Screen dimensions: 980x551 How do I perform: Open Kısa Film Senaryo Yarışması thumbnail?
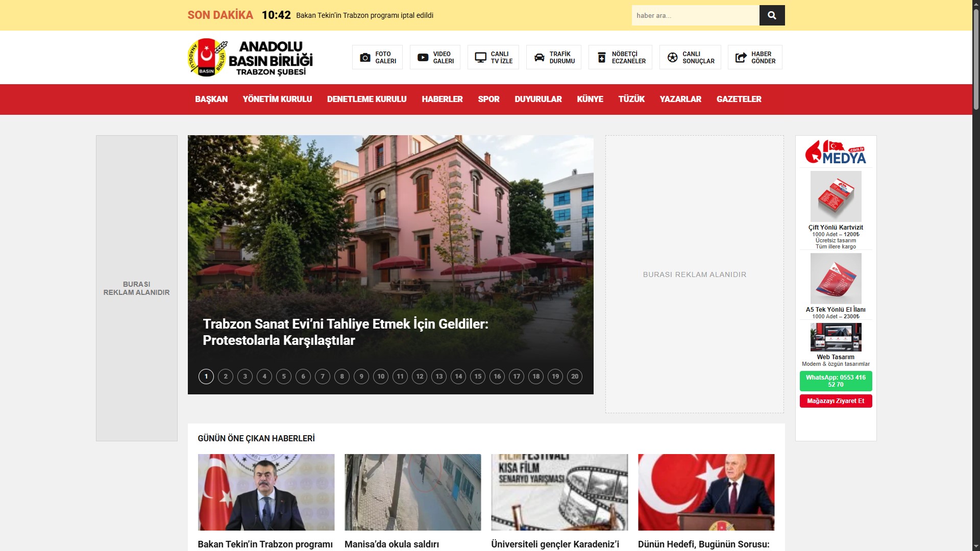559,492
